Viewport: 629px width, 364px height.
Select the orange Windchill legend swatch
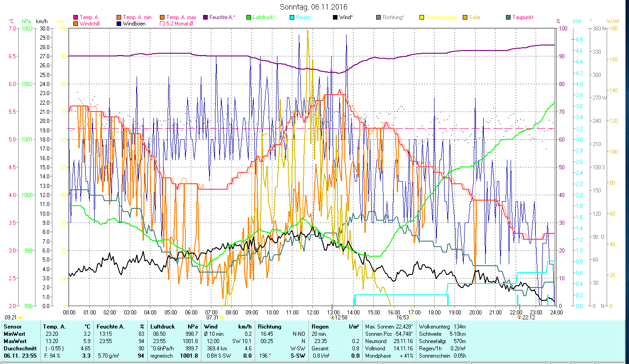click(x=76, y=23)
